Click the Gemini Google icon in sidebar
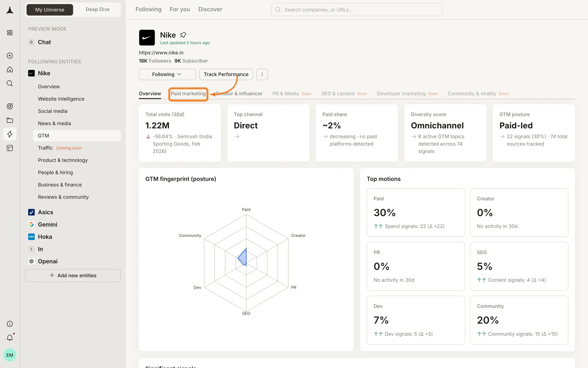The height and width of the screenshot is (368, 588). coord(31,224)
